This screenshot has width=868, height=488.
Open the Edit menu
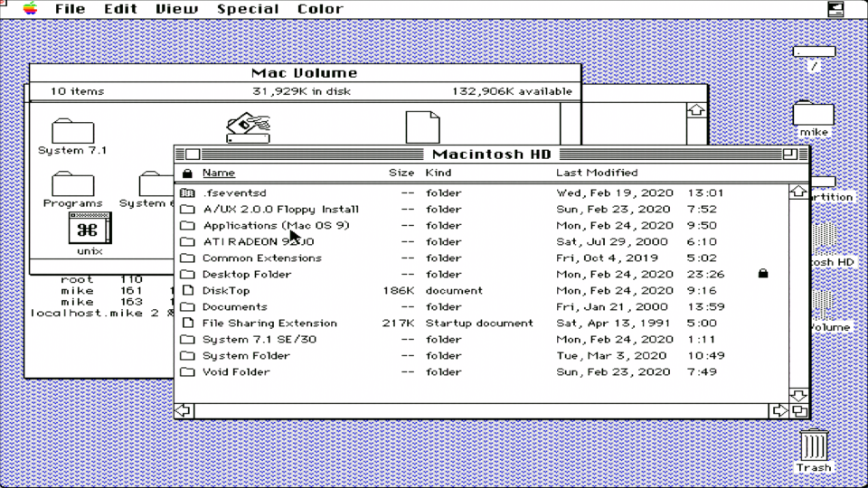pyautogui.click(x=120, y=9)
